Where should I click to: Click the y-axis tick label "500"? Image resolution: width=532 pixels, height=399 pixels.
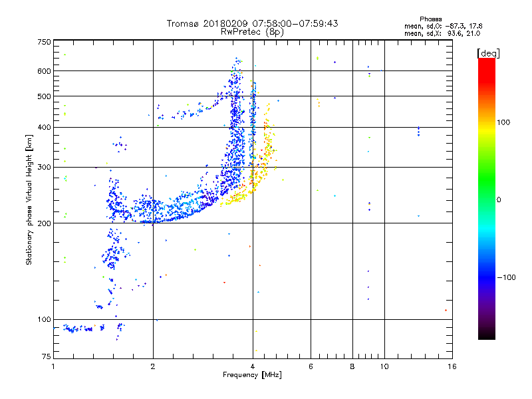[44, 96]
